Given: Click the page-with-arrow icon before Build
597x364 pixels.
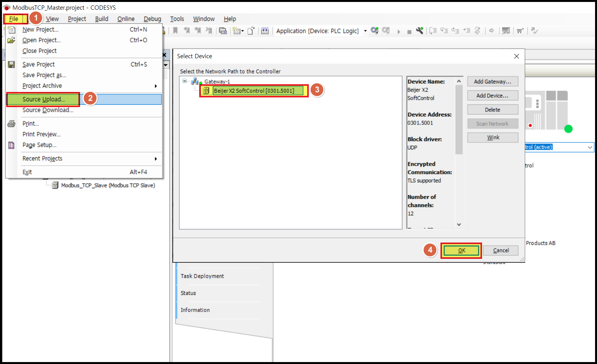Looking at the screenshot, I should (251, 31).
